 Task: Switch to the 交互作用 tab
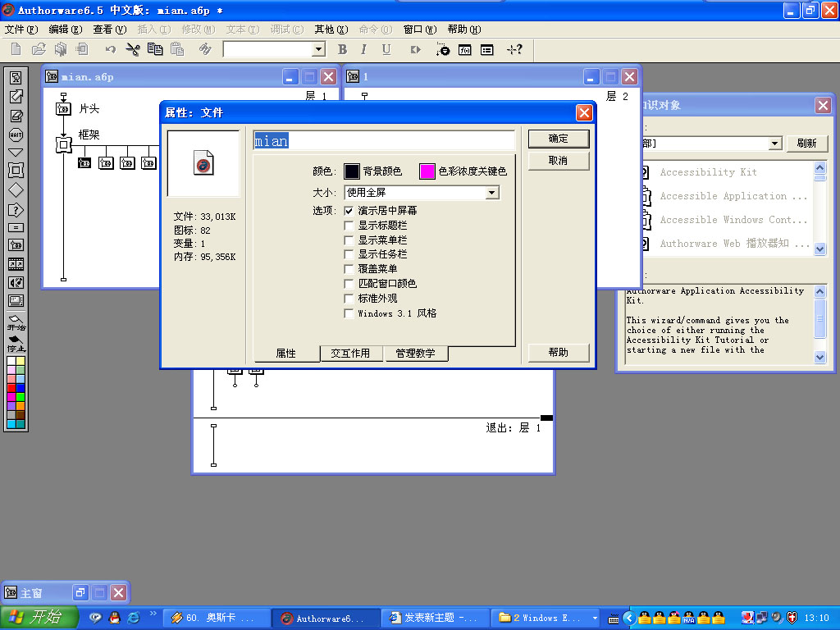[350, 354]
